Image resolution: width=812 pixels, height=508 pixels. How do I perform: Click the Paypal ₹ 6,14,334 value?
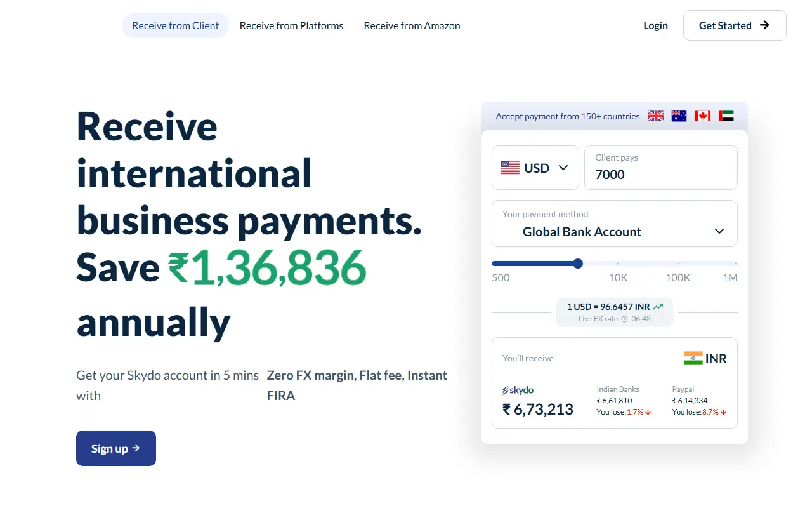(690, 401)
